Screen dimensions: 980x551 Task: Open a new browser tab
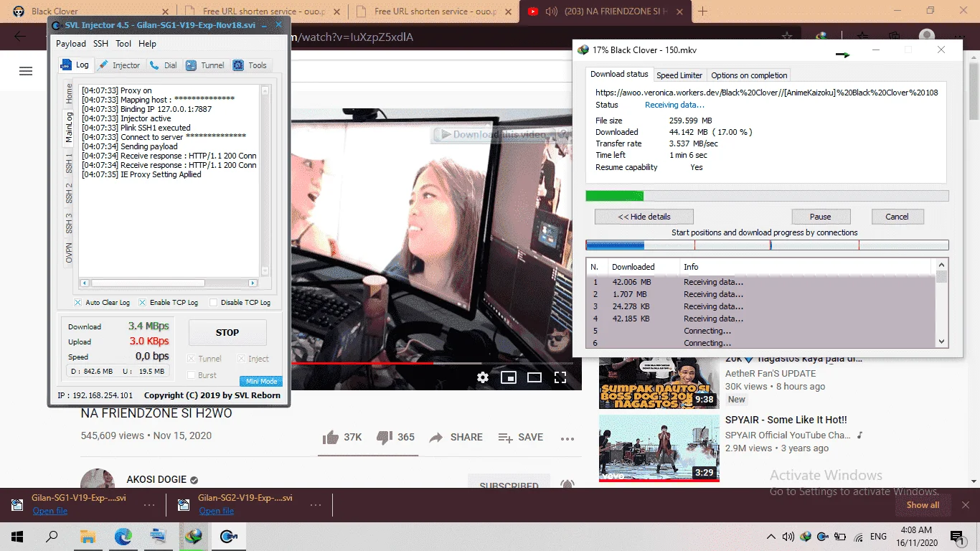[702, 11]
